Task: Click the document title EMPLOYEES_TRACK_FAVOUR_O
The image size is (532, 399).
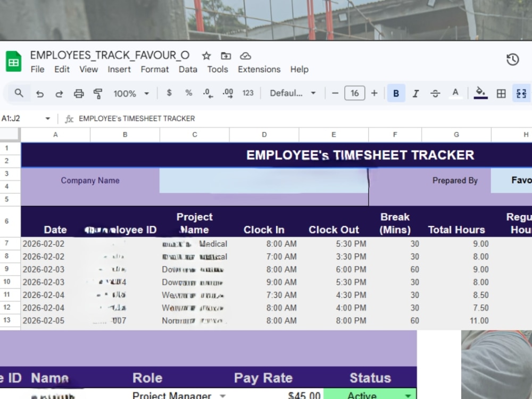Action: 110,55
